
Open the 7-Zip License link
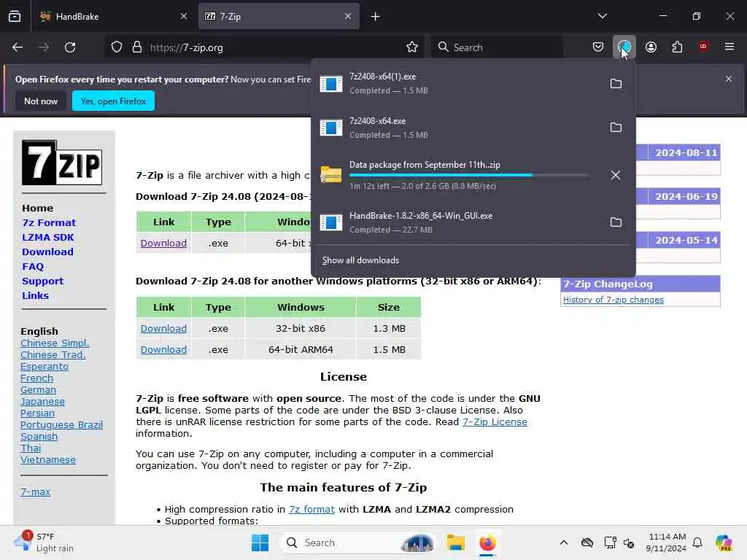[495, 422]
